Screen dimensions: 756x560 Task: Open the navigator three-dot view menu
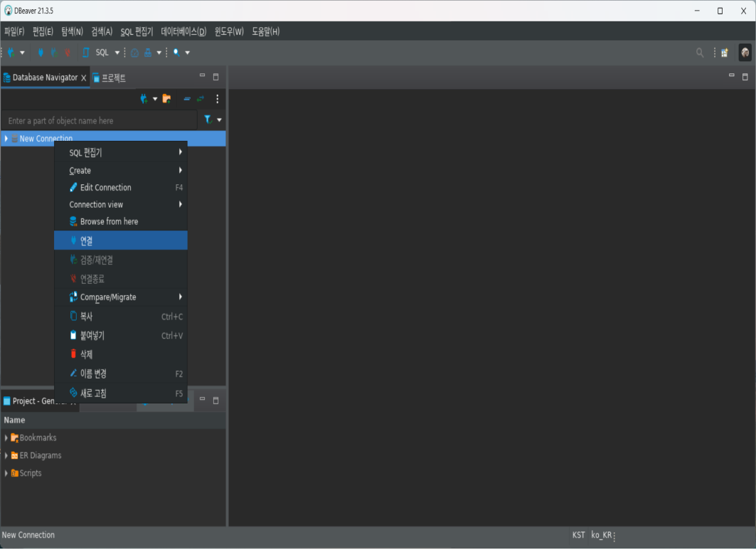pos(218,99)
